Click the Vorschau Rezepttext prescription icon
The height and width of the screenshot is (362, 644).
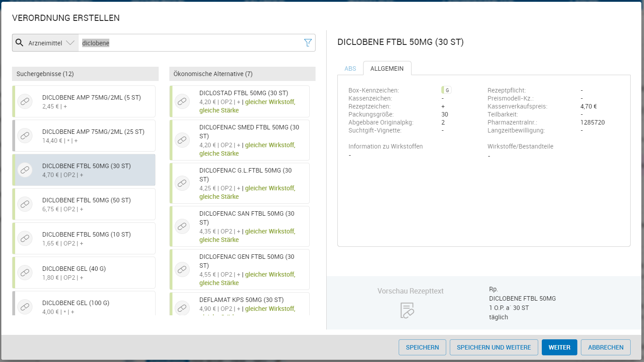(x=407, y=310)
